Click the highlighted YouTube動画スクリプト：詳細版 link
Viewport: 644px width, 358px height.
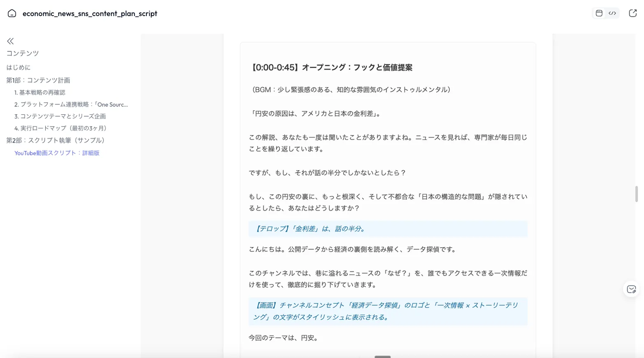57,153
